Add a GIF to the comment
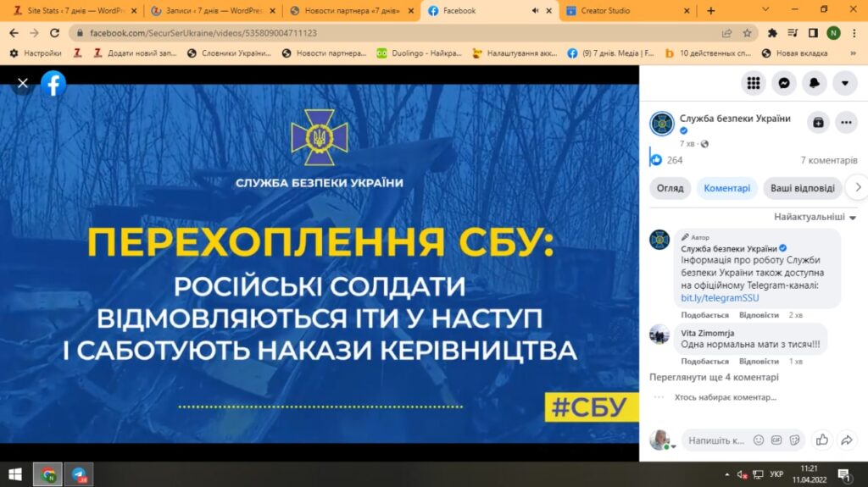The image size is (868, 487). 776,440
